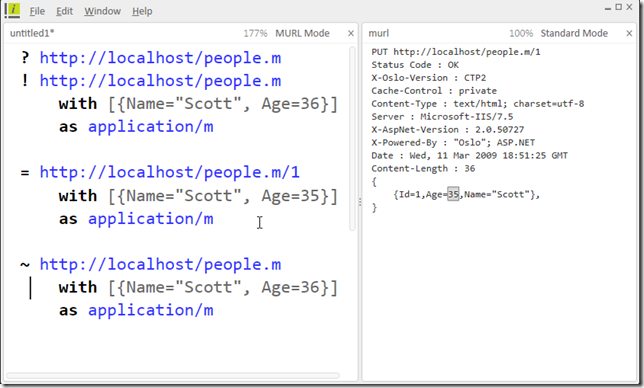Click the splitter between the two panes

(x=360, y=202)
